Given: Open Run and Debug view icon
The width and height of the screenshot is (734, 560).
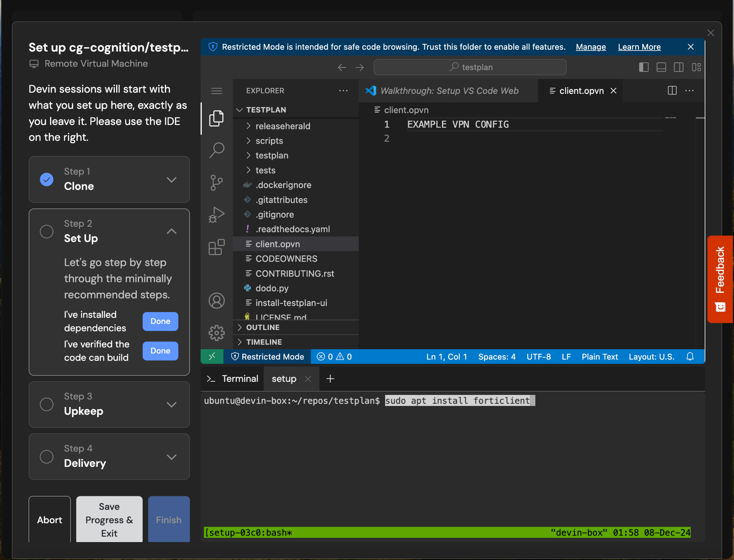Looking at the screenshot, I should coord(216,215).
